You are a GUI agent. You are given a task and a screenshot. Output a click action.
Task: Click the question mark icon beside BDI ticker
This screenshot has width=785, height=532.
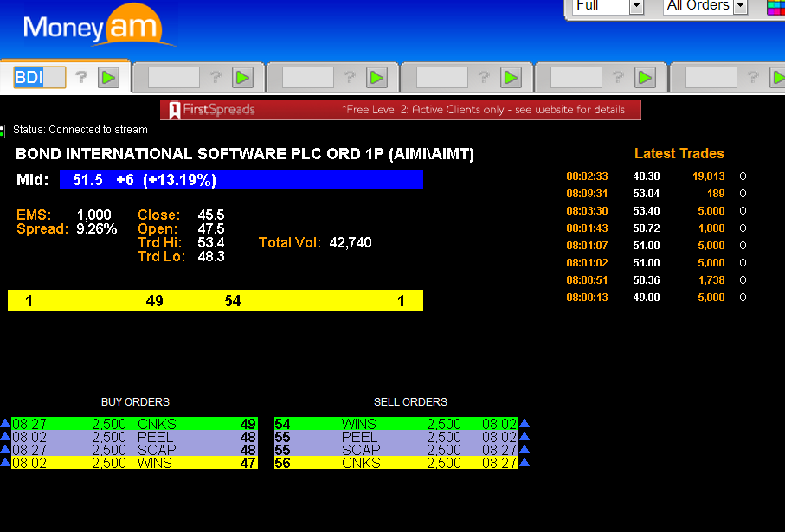click(81, 77)
